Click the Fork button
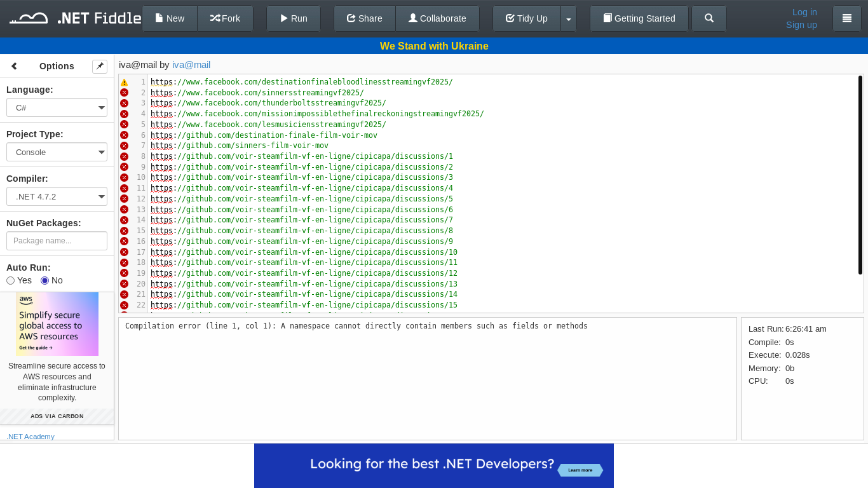Screen dimensions: 868x488 pyautogui.click(x=225, y=18)
